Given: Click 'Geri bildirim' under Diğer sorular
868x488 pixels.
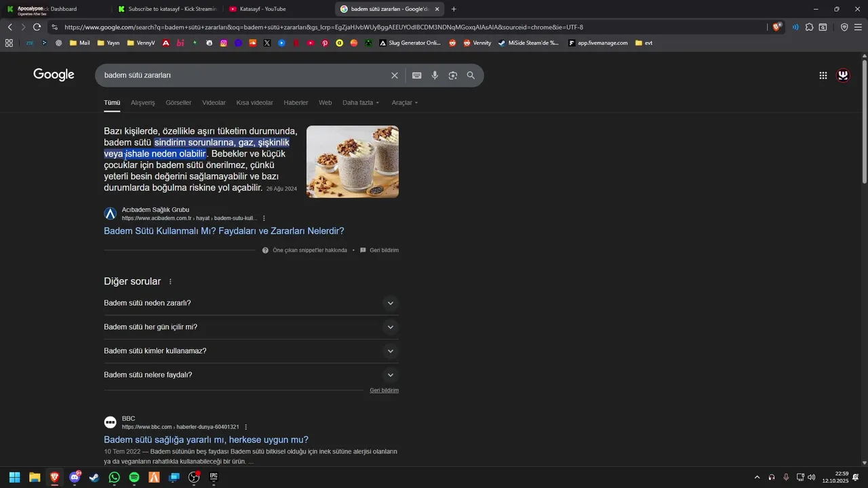Looking at the screenshot, I should (384, 390).
